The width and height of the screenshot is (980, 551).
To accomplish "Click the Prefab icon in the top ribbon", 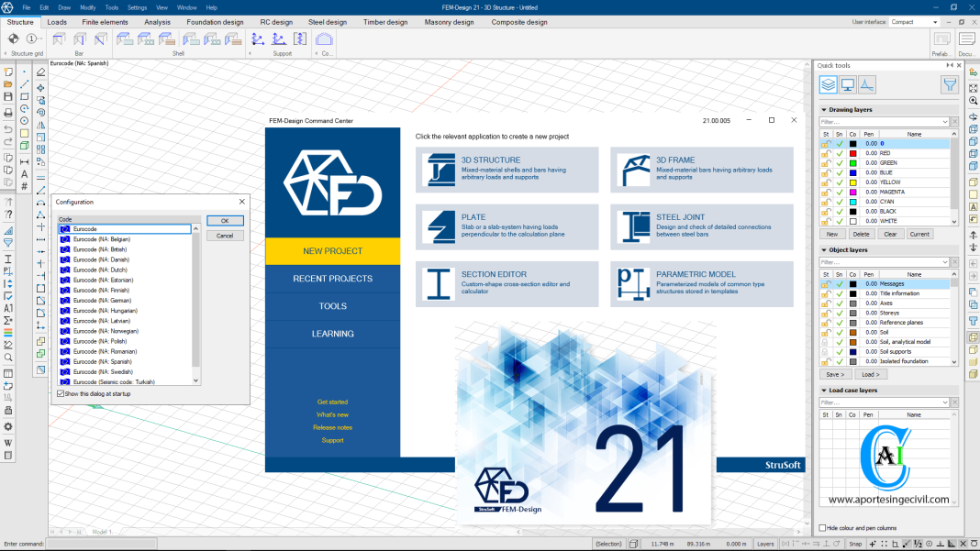I will 941,39.
